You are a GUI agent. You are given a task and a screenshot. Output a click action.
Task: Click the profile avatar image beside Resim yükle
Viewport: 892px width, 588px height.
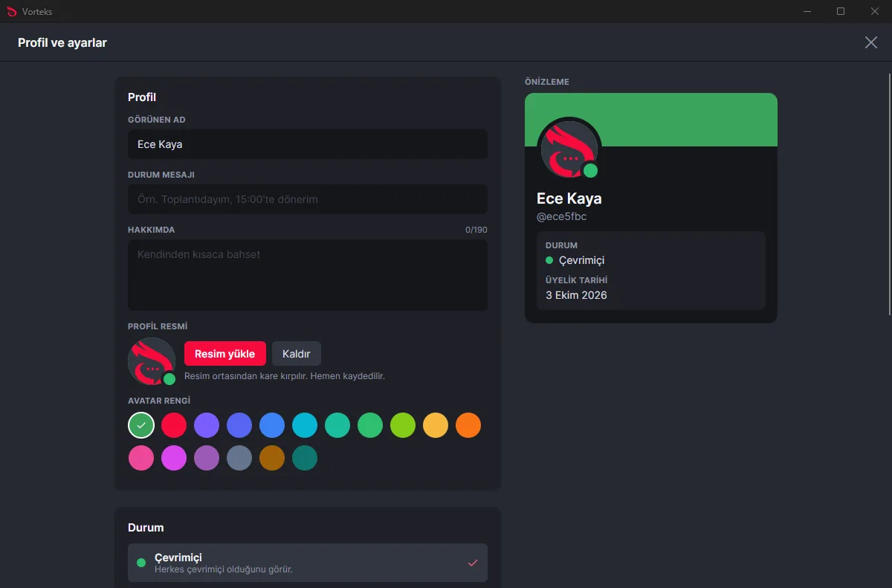152,361
